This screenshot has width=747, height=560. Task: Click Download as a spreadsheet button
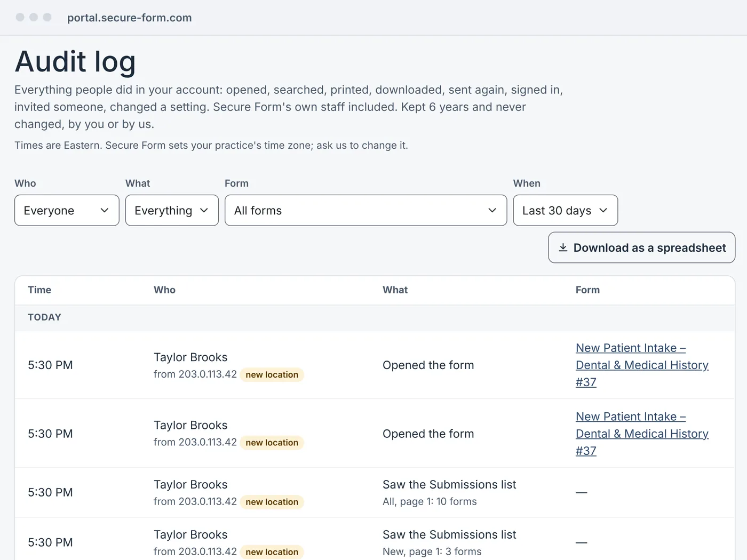pyautogui.click(x=641, y=247)
